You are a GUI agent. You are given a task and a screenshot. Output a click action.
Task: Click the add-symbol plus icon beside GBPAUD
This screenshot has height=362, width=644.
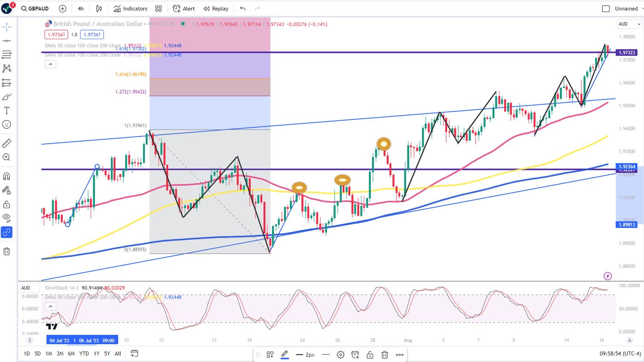pos(63,9)
